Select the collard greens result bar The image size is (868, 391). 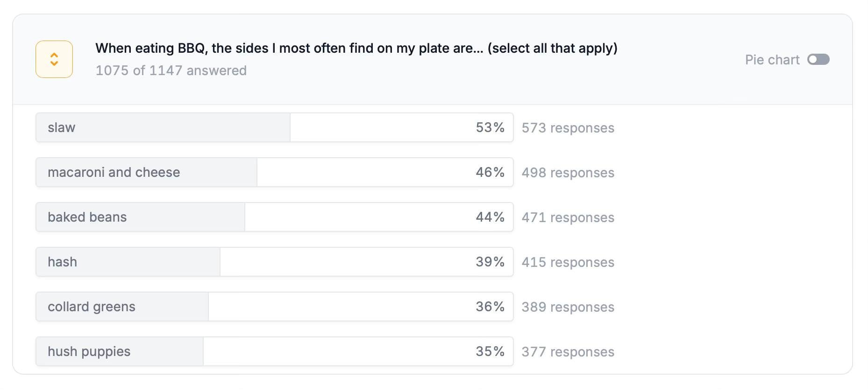coord(274,307)
